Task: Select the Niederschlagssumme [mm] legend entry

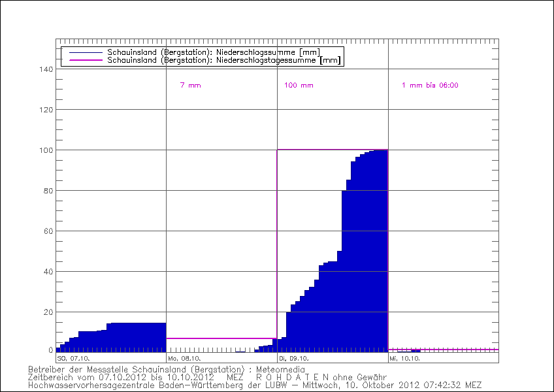Action: 214,52
